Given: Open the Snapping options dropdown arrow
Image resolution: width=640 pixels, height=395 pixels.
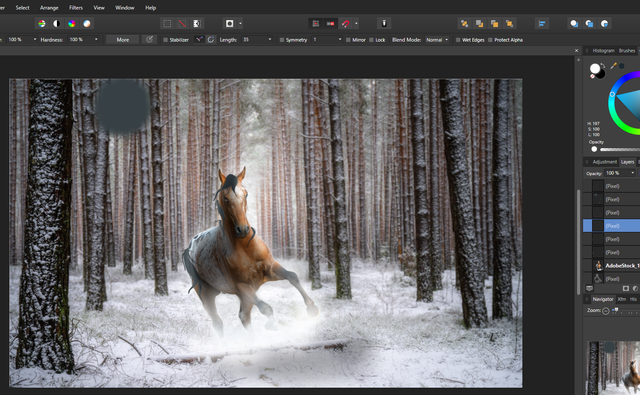Looking at the screenshot, I should [x=356, y=24].
